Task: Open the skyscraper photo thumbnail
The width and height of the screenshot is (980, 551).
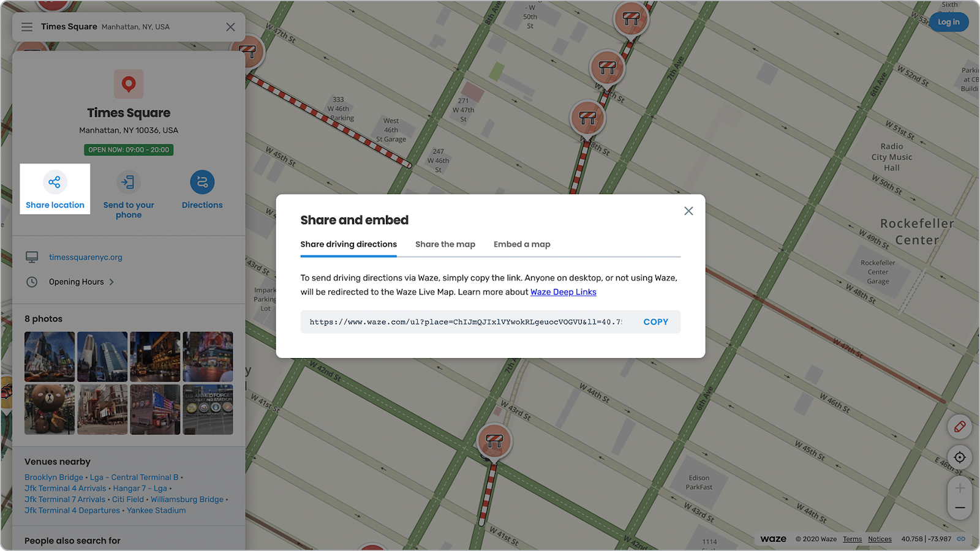Action: (102, 357)
